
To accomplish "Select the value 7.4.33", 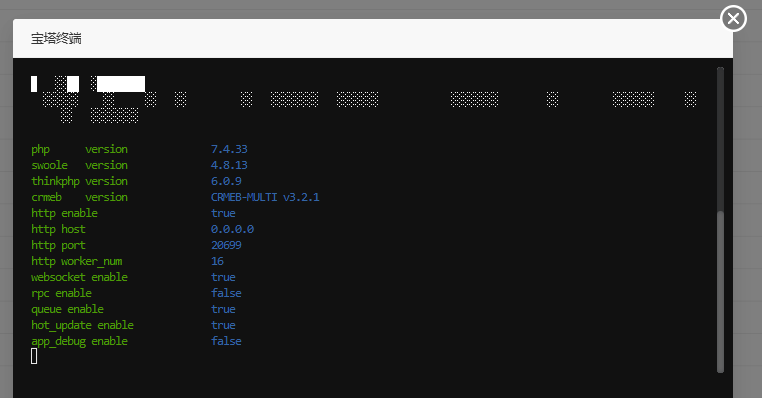I will point(229,149).
